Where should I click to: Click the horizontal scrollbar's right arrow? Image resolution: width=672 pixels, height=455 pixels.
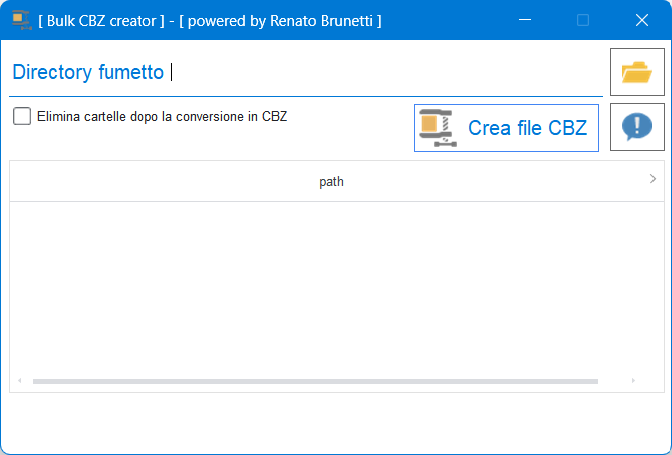tap(633, 381)
